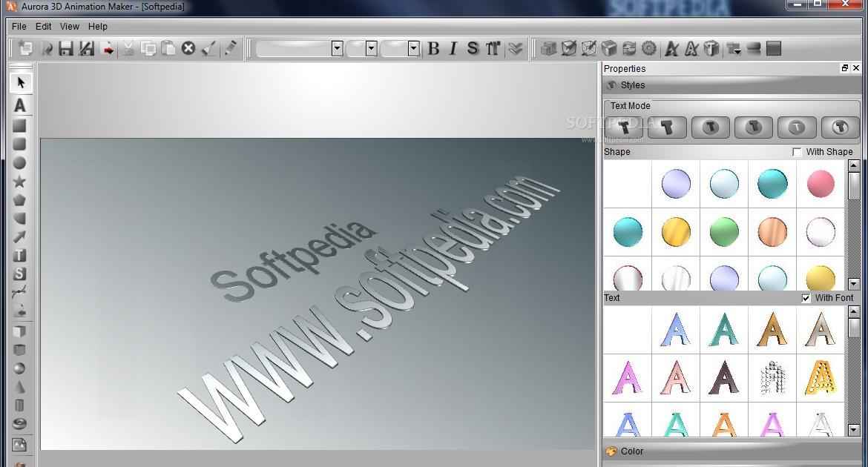This screenshot has width=868, height=467.
Task: Click the export icon with red arrow
Action: (108, 49)
